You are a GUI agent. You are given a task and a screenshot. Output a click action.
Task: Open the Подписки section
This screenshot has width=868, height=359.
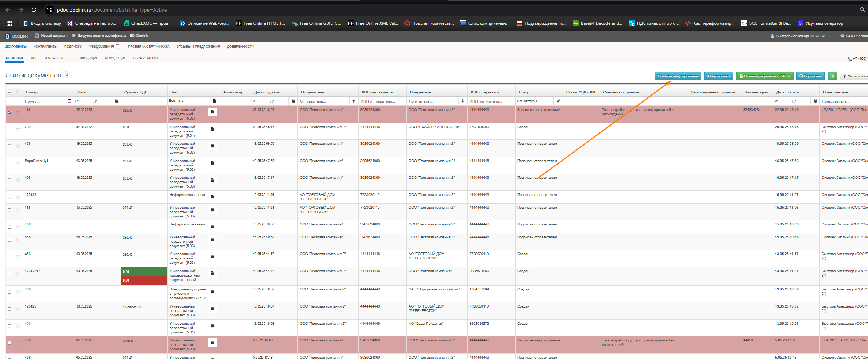tap(73, 47)
